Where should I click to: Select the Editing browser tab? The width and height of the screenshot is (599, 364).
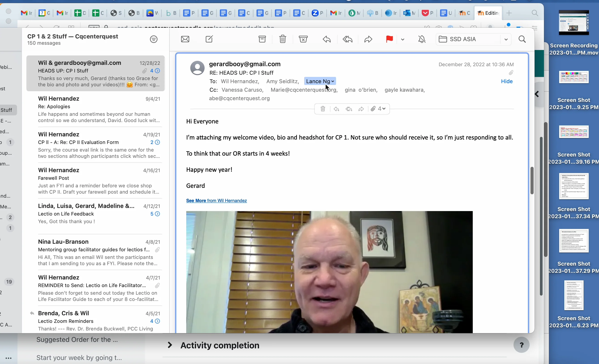pyautogui.click(x=488, y=13)
